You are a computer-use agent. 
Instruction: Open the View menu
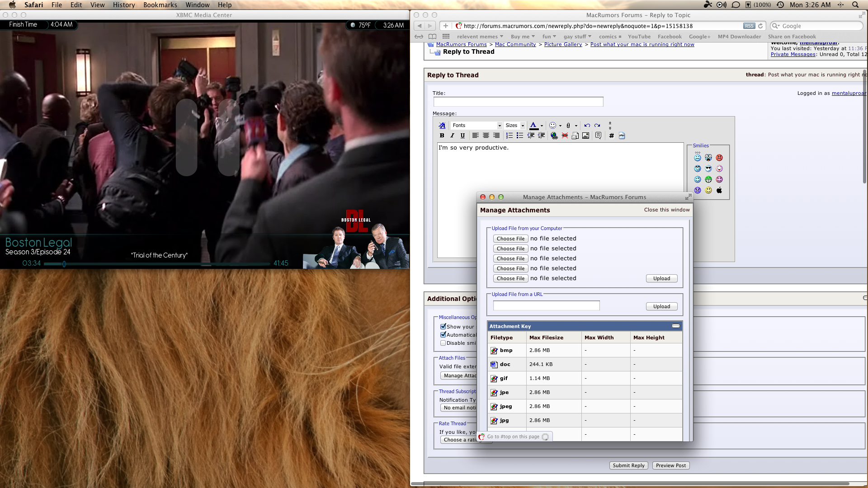(97, 5)
